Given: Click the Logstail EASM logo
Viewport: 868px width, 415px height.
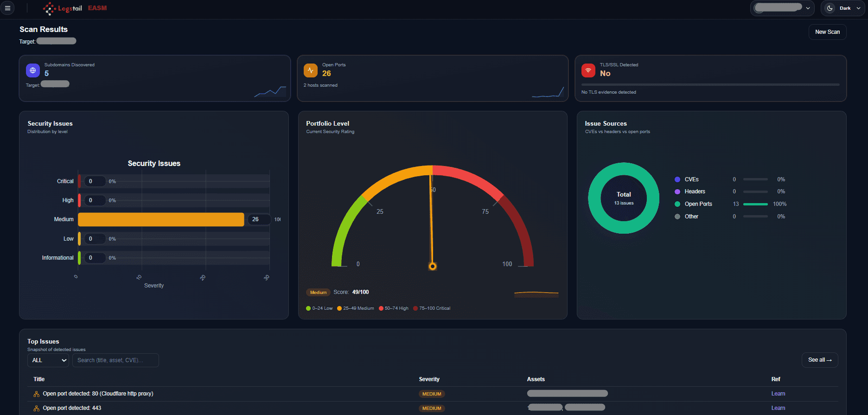Looking at the screenshot, I should pos(75,8).
